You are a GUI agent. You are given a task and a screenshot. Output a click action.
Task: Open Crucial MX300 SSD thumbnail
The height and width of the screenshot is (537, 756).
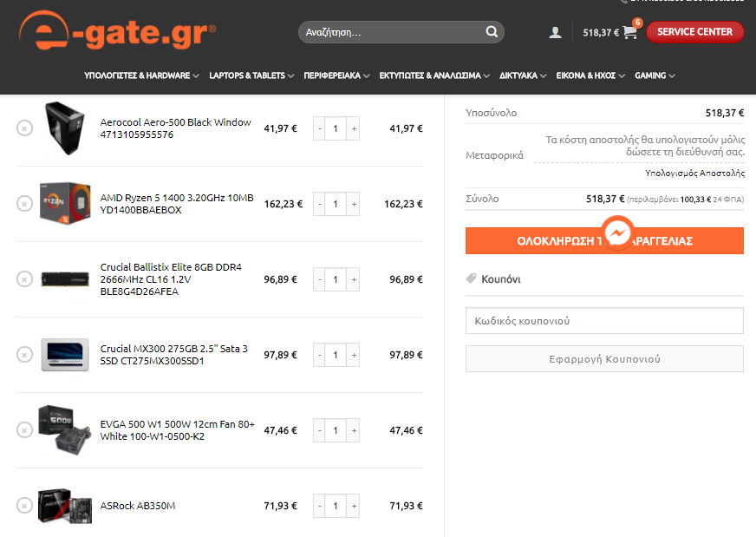click(x=65, y=355)
